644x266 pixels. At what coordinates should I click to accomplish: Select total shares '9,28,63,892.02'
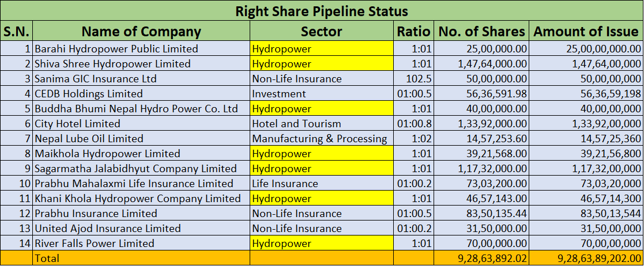click(x=482, y=258)
